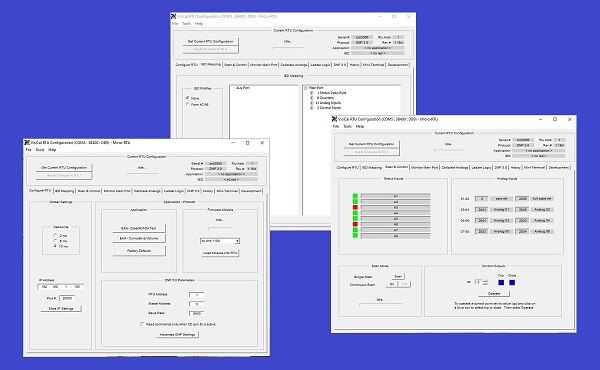Open Advanced DNP Settings

click(x=177, y=334)
